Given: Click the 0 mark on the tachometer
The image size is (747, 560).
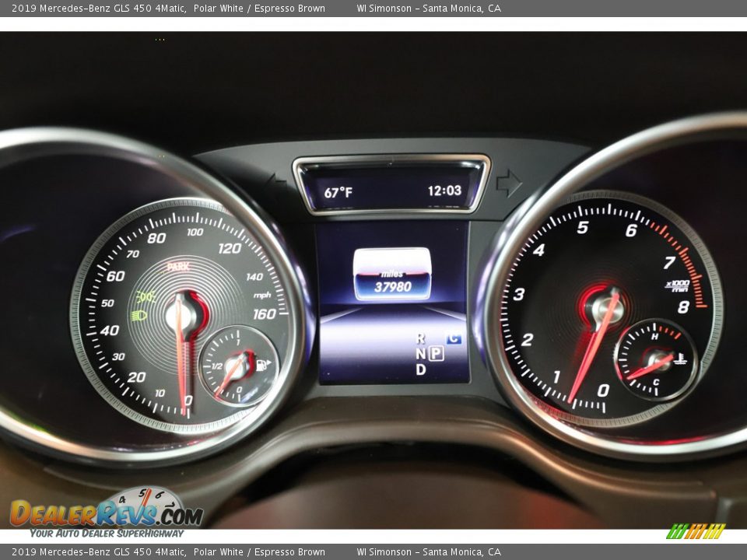Looking at the screenshot, I should [x=603, y=390].
